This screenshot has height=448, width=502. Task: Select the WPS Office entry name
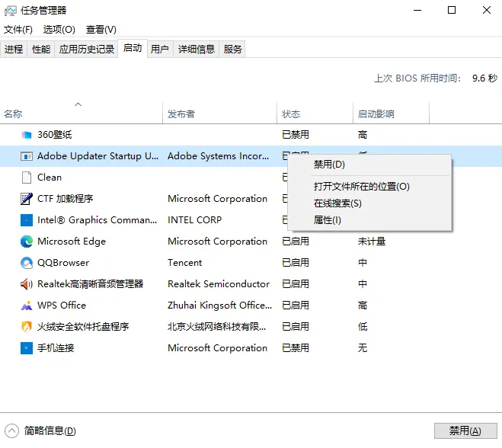click(62, 306)
